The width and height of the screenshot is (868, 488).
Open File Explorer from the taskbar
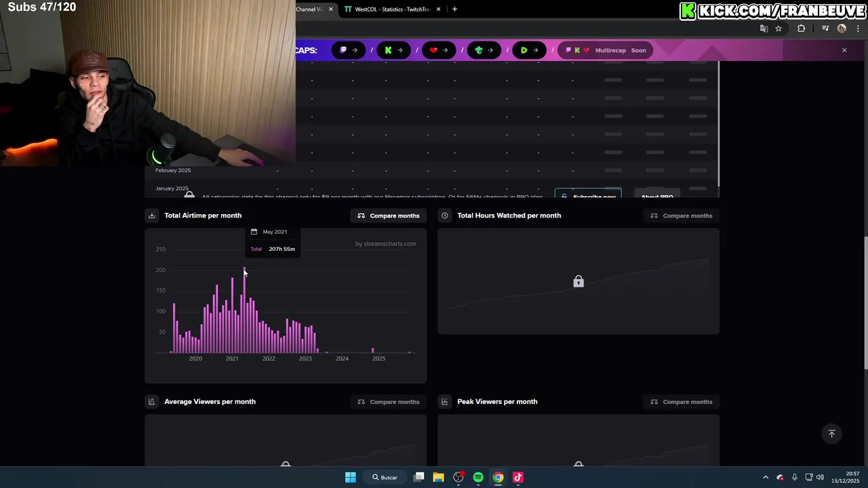pyautogui.click(x=438, y=477)
